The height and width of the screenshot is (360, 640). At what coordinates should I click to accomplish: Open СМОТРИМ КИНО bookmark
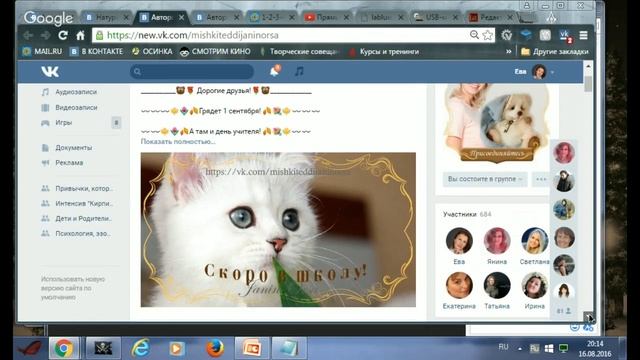point(215,51)
